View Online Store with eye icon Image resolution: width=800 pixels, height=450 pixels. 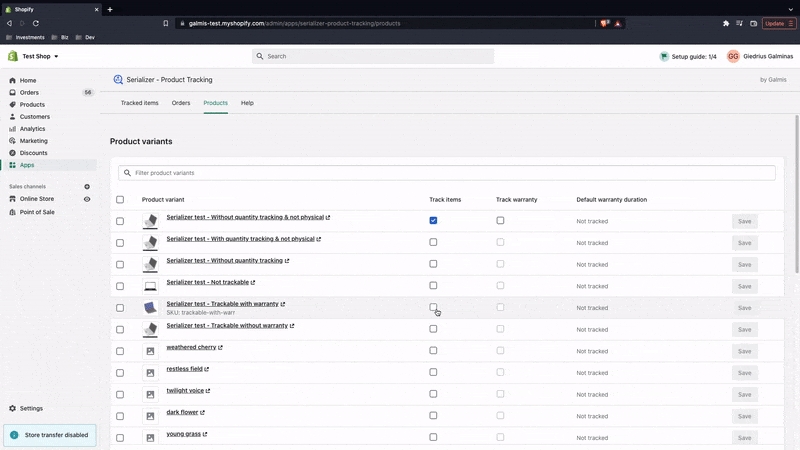click(87, 199)
